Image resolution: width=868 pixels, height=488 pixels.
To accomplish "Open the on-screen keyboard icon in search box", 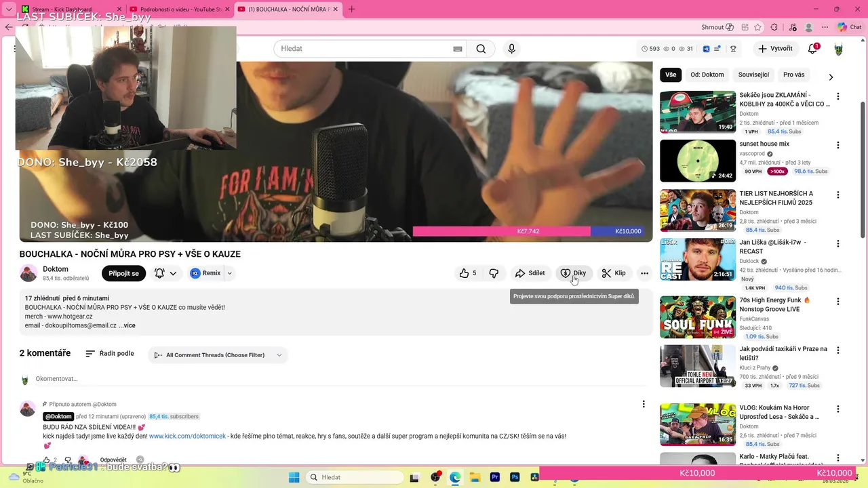I will tap(458, 49).
